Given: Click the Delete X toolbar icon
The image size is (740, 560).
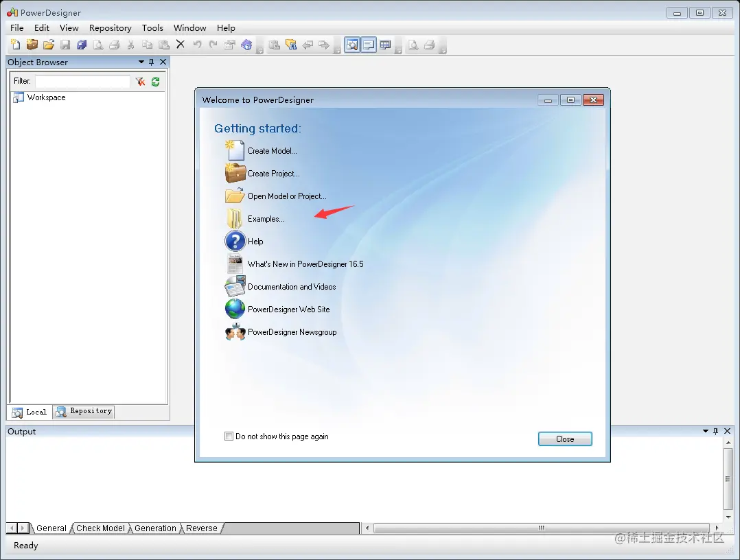Looking at the screenshot, I should (181, 45).
